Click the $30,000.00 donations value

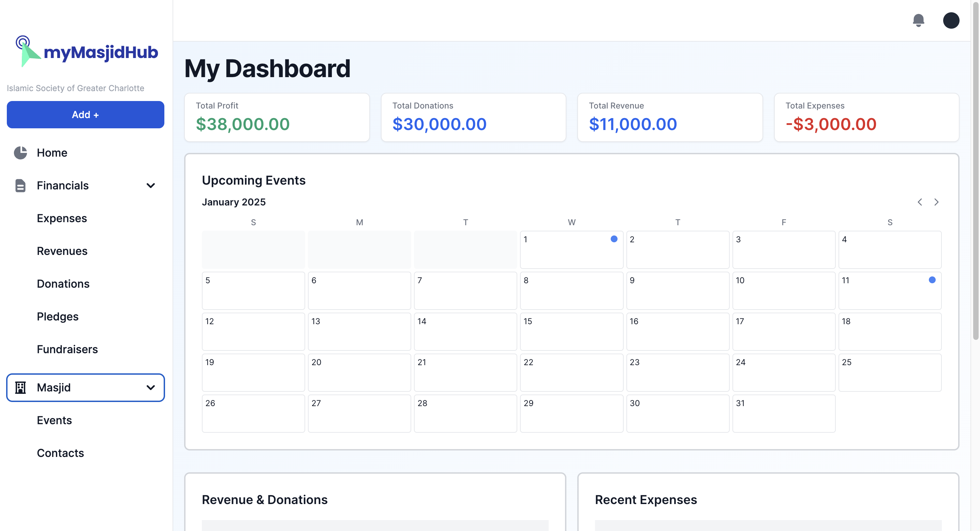[x=440, y=124]
